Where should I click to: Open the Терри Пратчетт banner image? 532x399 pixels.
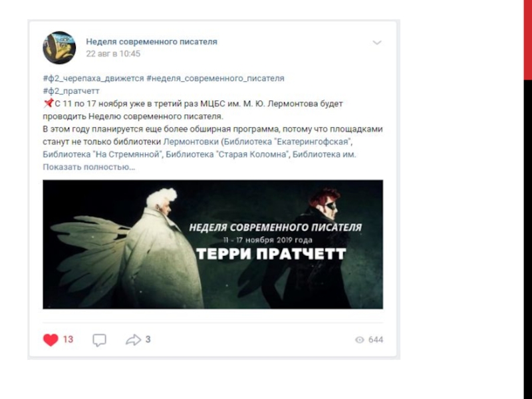[213, 244]
